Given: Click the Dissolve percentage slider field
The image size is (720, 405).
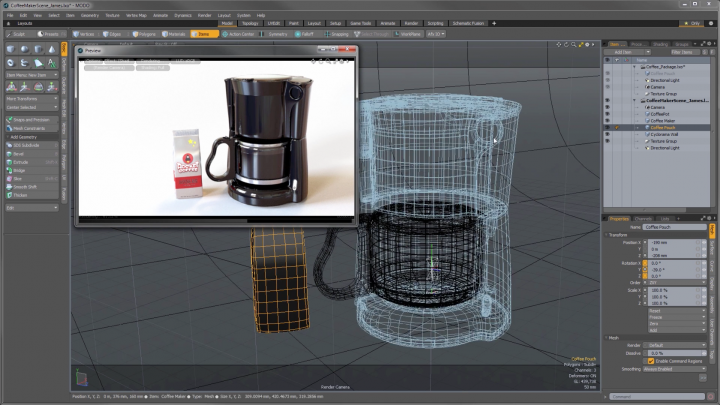Looking at the screenshot, I should click(676, 353).
